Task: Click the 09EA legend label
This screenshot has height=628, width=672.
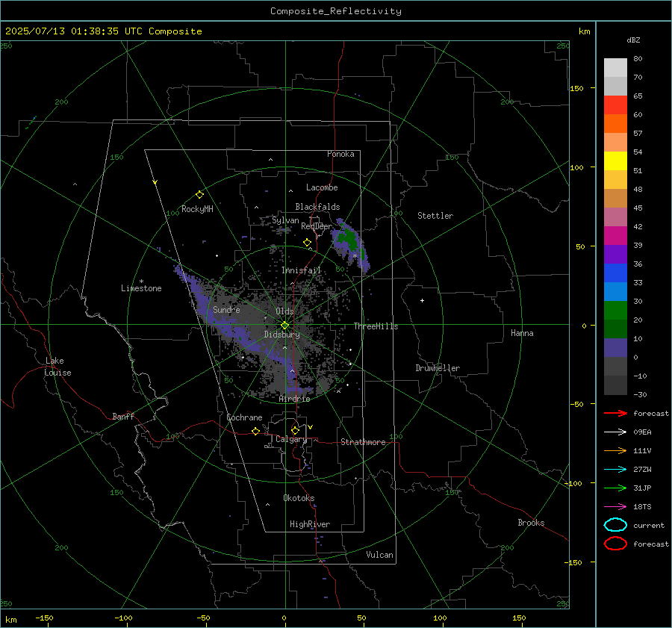Action: [x=642, y=432]
